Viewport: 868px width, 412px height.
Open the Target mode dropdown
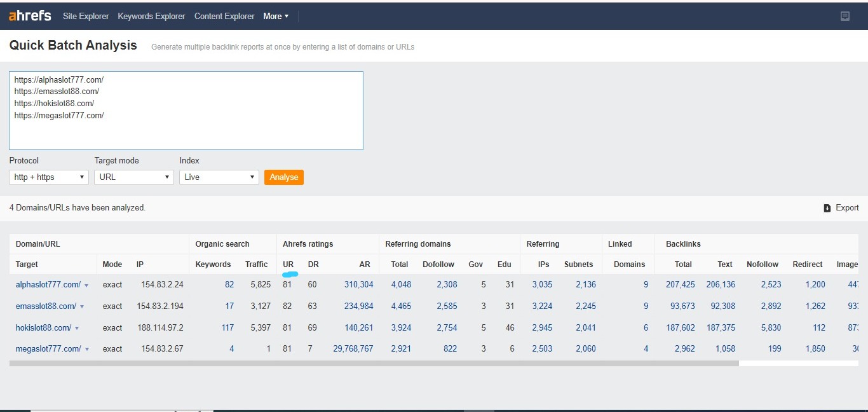coord(133,177)
